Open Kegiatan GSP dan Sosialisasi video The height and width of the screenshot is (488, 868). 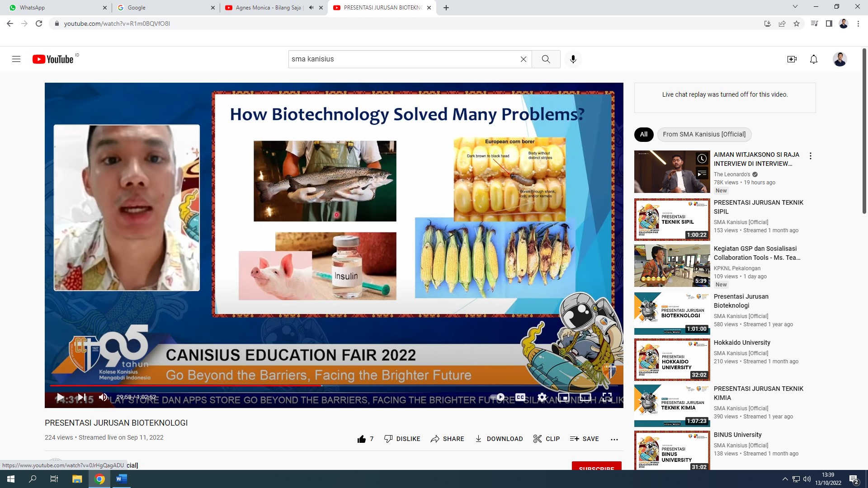click(x=757, y=253)
